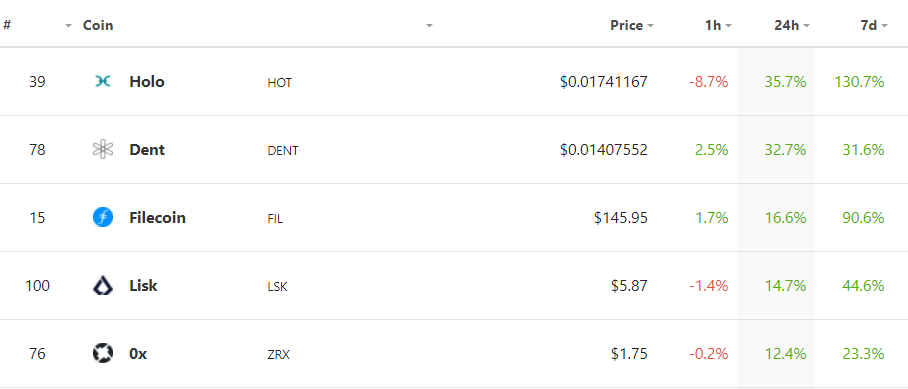908x389 pixels.
Task: Open the 0x coin name link
Action: click(138, 353)
